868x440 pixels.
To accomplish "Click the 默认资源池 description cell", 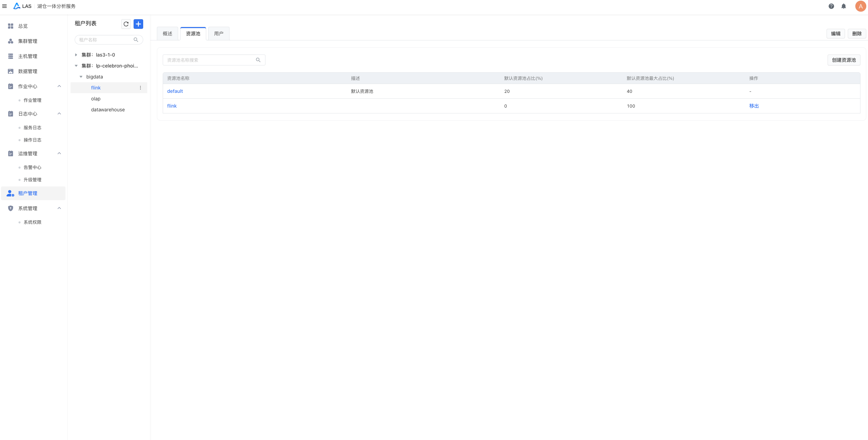I will 362,91.
